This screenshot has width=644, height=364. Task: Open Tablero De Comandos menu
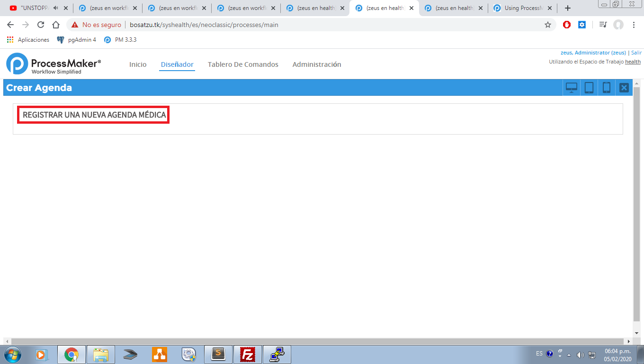point(243,64)
